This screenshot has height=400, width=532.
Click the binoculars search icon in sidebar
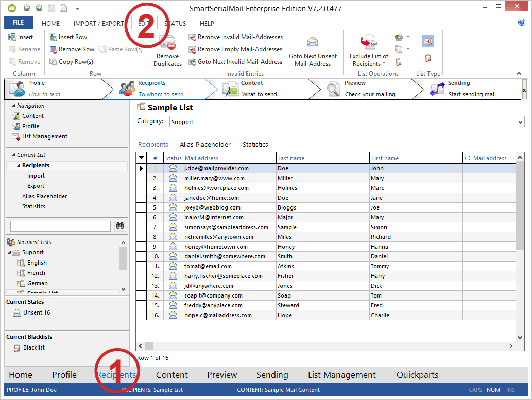(x=119, y=225)
